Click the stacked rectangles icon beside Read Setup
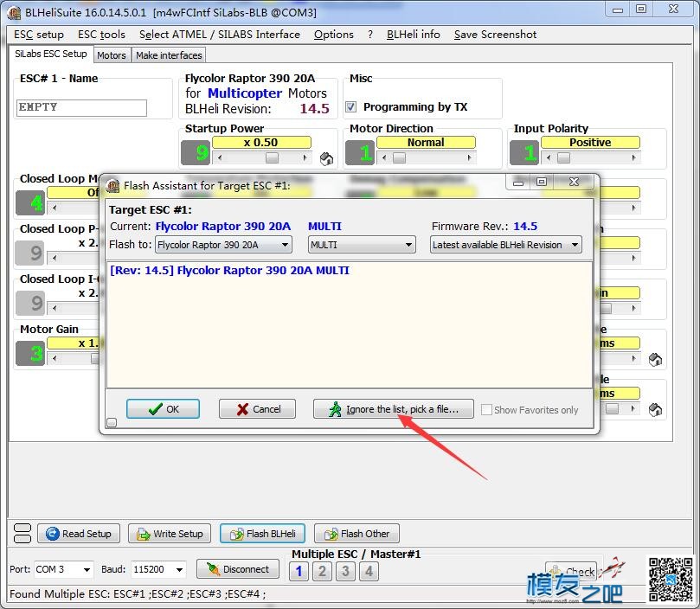The height and width of the screenshot is (609, 700). click(22, 533)
